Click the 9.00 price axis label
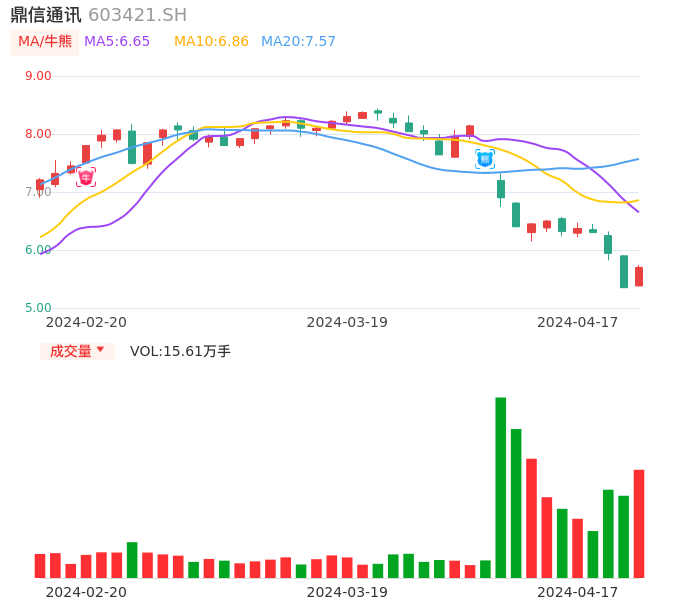This screenshot has width=686, height=606. (x=38, y=76)
